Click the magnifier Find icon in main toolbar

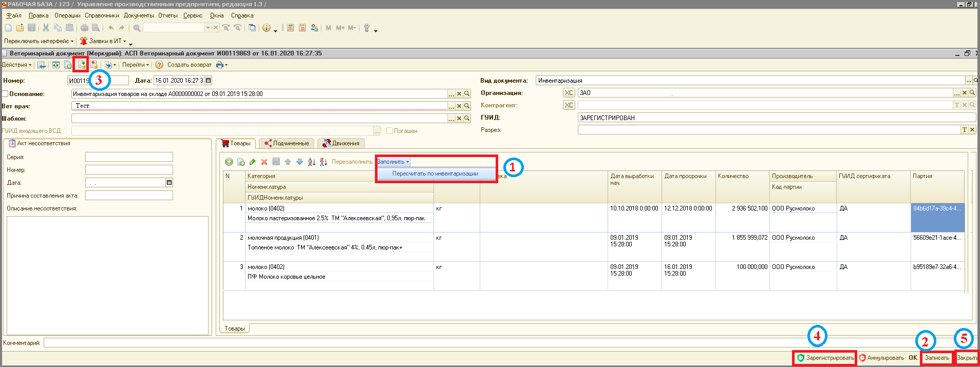[137, 28]
